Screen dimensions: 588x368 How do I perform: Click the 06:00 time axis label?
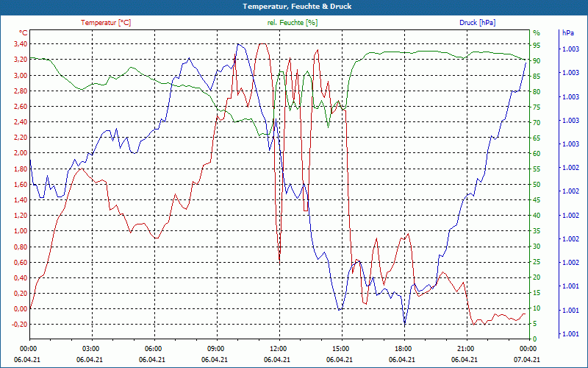click(154, 348)
